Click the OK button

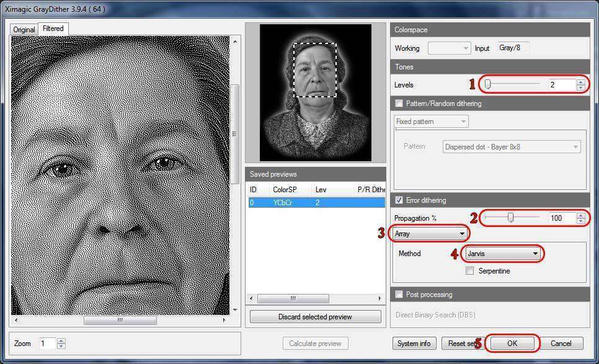512,343
